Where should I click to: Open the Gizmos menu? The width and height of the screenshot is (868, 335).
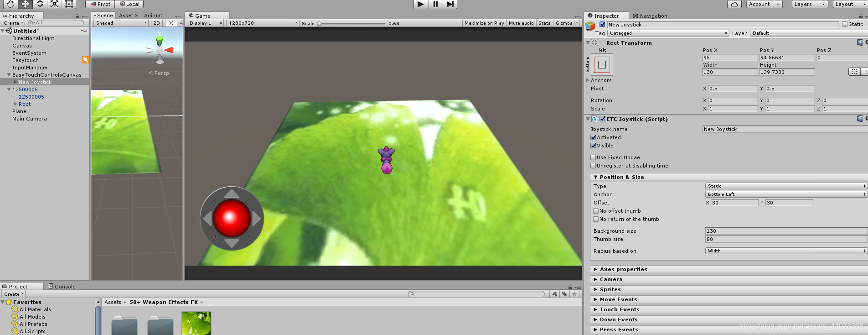566,23
